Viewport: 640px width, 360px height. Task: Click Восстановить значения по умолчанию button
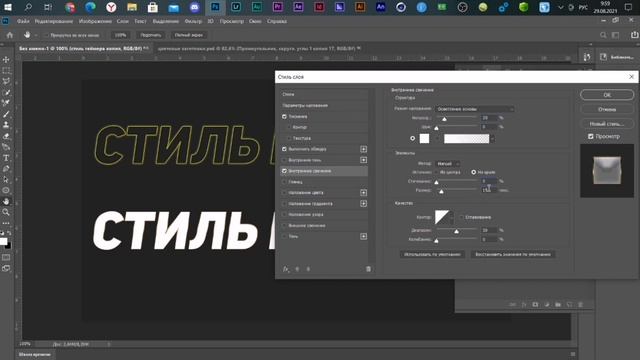[513, 254]
